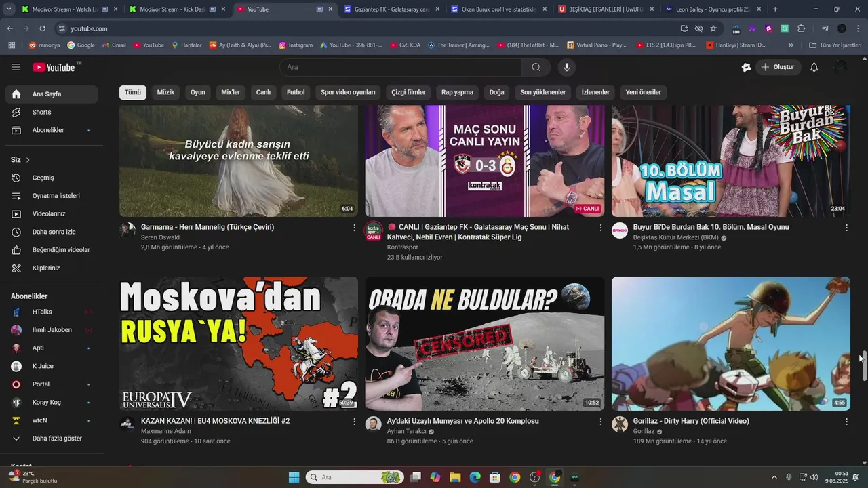868x488 pixels.
Task: Open Ayhan Tarakcı channel avatar
Action: [x=373, y=424]
